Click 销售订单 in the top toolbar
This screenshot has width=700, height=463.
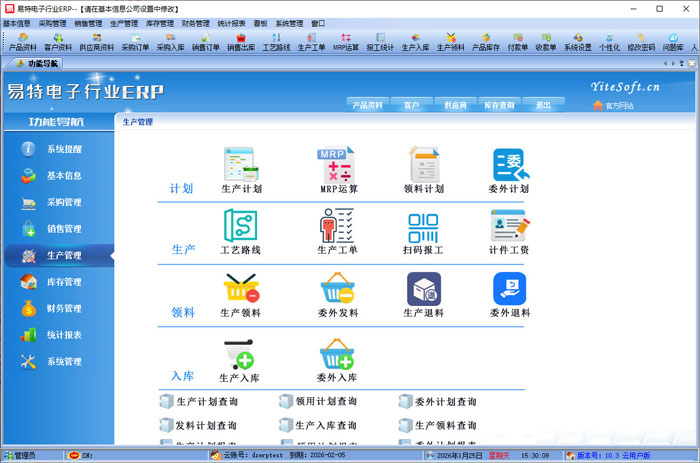click(205, 42)
